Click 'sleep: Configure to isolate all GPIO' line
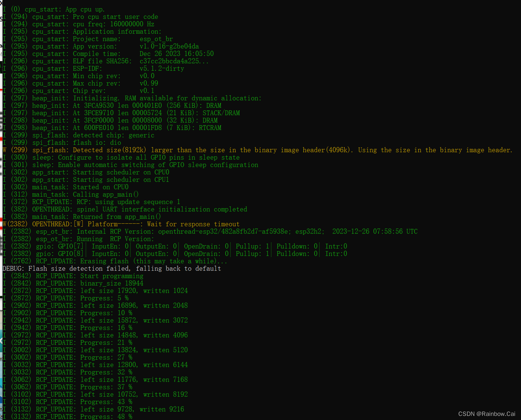The image size is (521, 420). 121,157
